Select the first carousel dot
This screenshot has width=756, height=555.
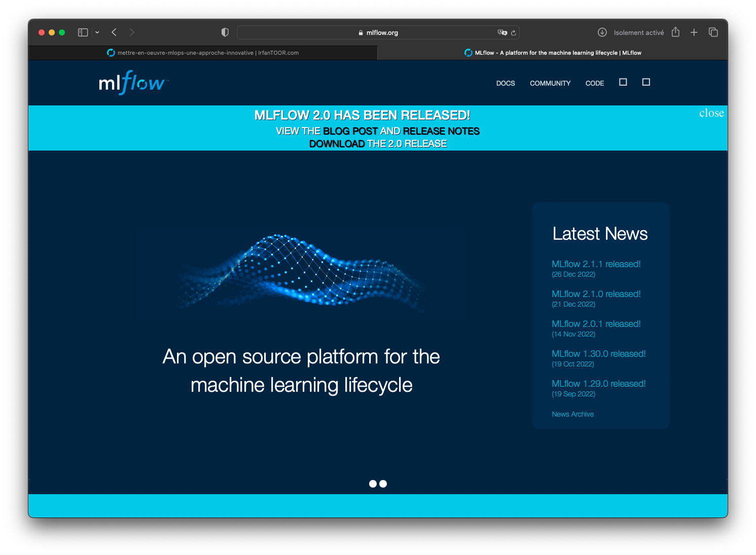[x=373, y=484]
